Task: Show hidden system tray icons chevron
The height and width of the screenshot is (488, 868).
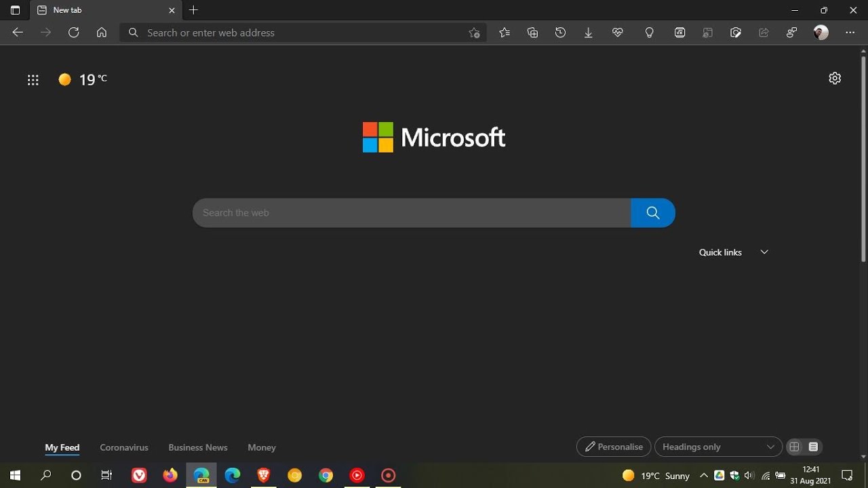Action: click(704, 475)
